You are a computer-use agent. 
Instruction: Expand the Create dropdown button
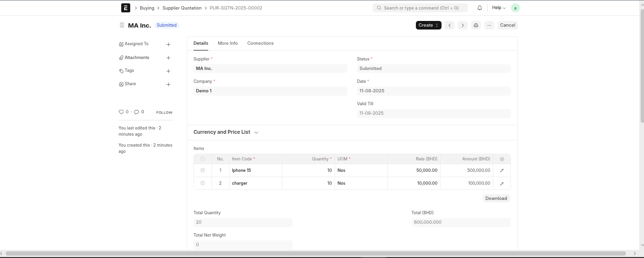(428, 25)
